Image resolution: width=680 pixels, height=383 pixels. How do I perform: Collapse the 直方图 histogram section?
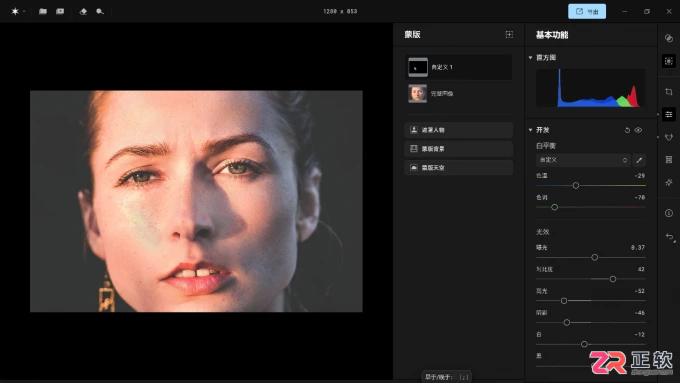(x=530, y=57)
